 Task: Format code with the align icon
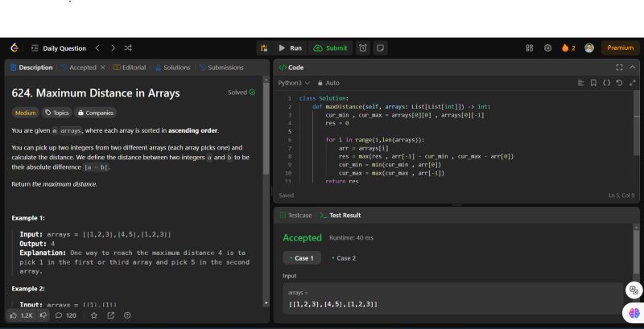[580, 83]
